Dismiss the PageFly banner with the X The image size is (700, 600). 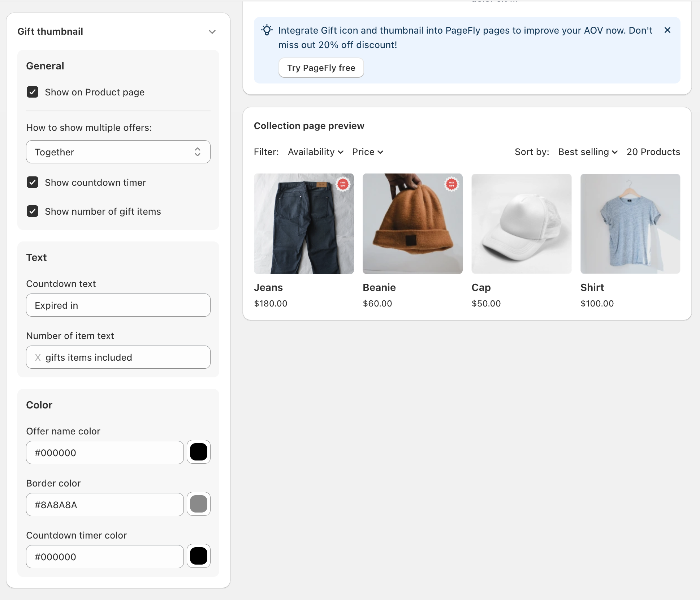point(667,30)
